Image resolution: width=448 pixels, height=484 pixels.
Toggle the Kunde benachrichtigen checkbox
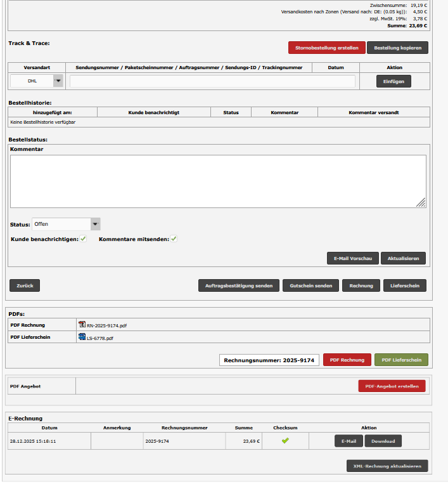click(x=83, y=239)
